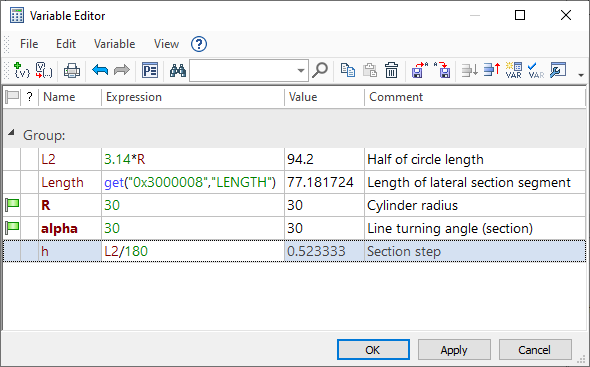Click value 0.523333

(316, 251)
